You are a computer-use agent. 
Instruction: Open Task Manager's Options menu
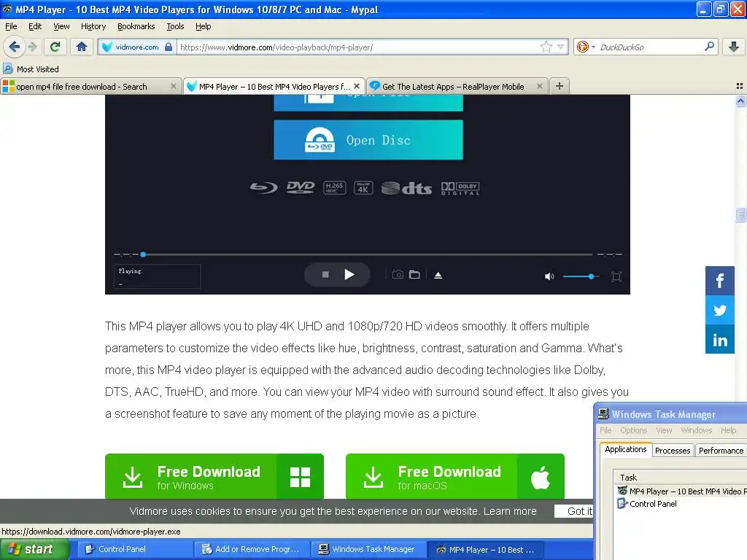[x=633, y=430]
